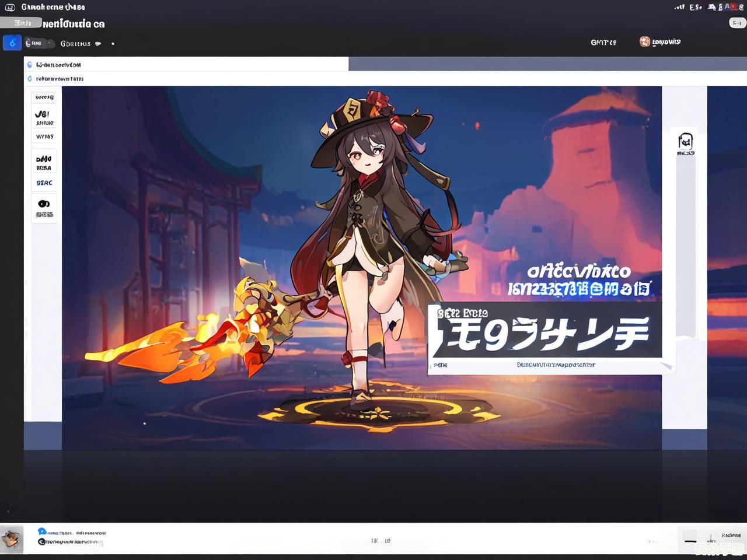Screen dimensions: 747x560
Task: Click the centered page number in bottom bar
Action: (x=381, y=541)
